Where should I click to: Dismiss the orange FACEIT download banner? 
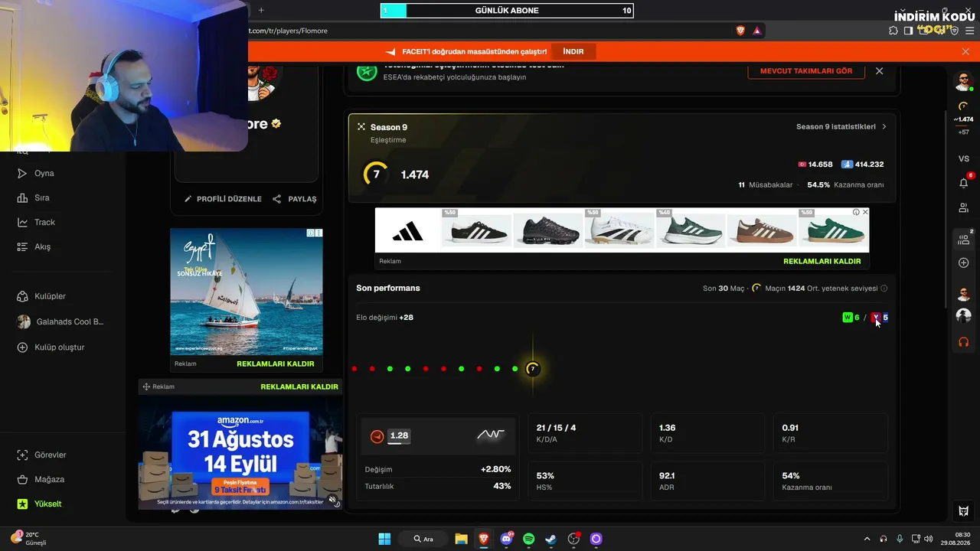[x=965, y=51]
